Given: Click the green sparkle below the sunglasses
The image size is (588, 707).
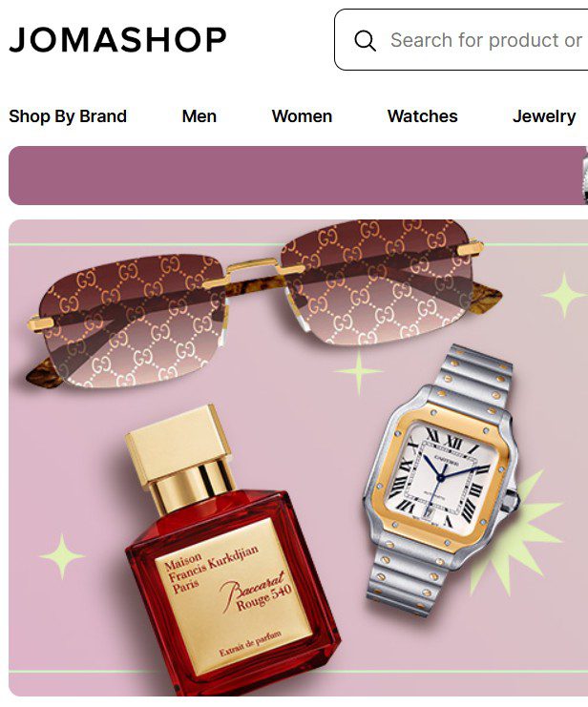Looking at the screenshot, I should pos(359,371).
